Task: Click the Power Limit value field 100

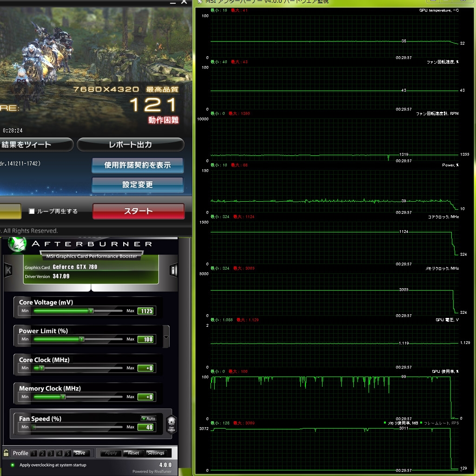Action: [x=146, y=339]
